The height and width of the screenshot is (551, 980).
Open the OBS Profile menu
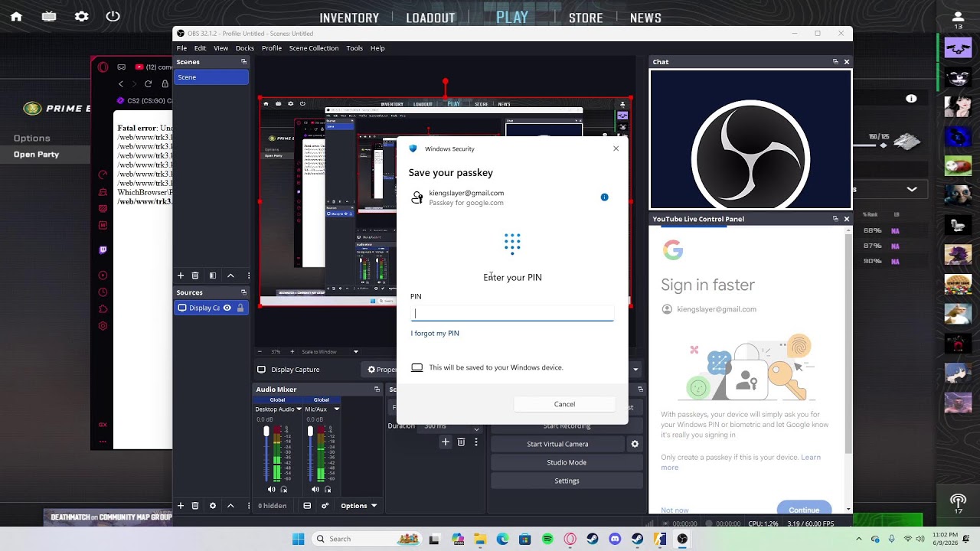[x=272, y=48]
